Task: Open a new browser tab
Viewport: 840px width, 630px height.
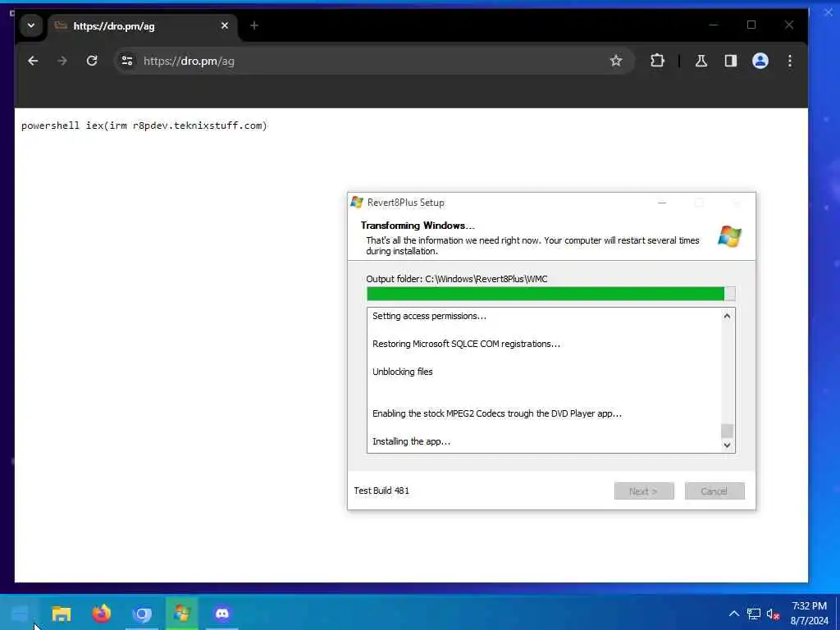Action: tap(254, 25)
